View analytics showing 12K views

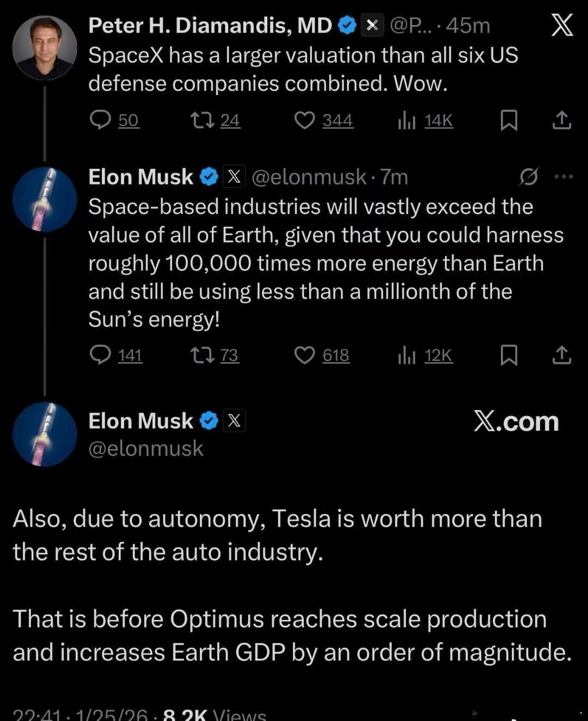(x=407, y=356)
